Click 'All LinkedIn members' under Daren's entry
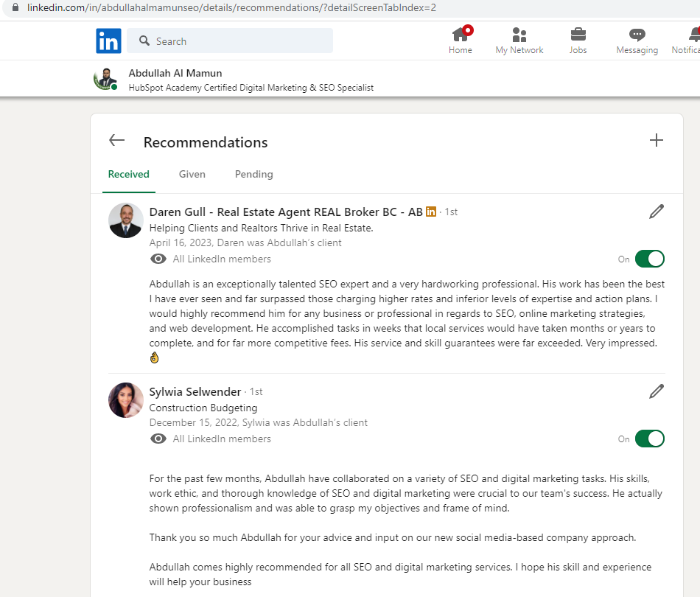 pyautogui.click(x=222, y=259)
